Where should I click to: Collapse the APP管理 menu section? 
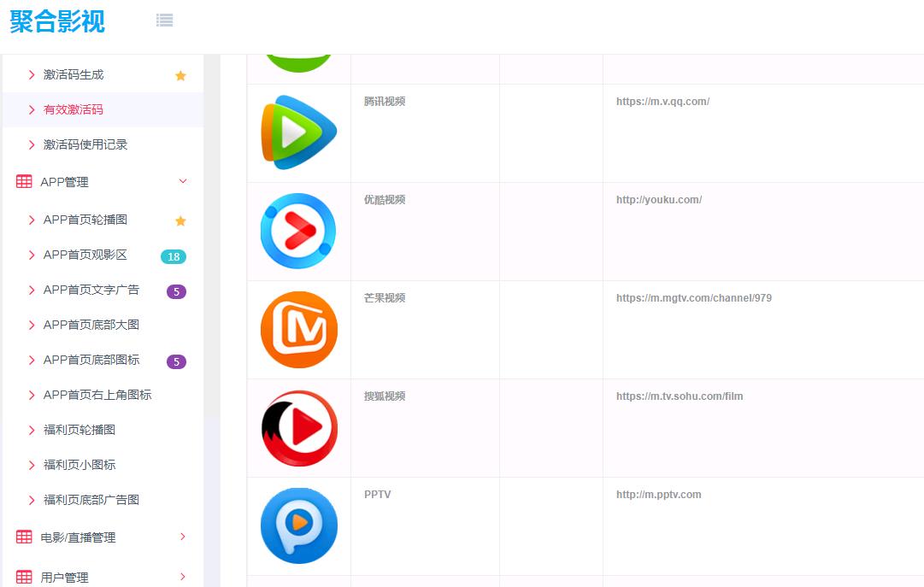pos(182,181)
